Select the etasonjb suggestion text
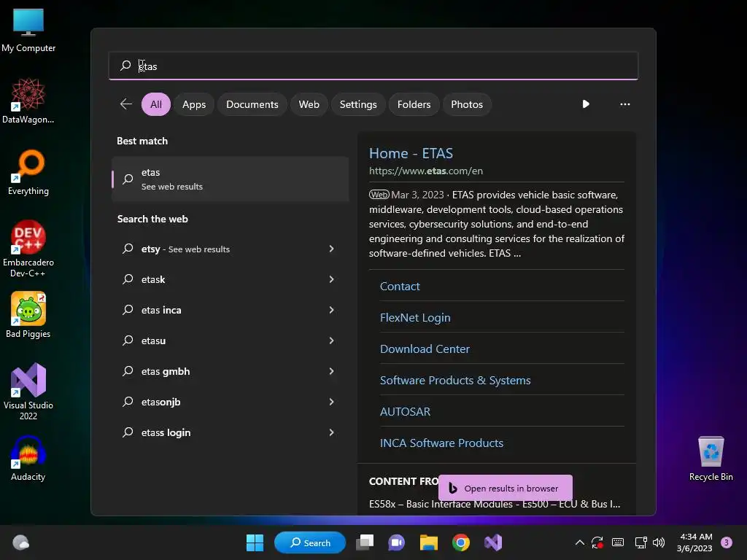Viewport: 747px width, 560px height. pyautogui.click(x=160, y=402)
